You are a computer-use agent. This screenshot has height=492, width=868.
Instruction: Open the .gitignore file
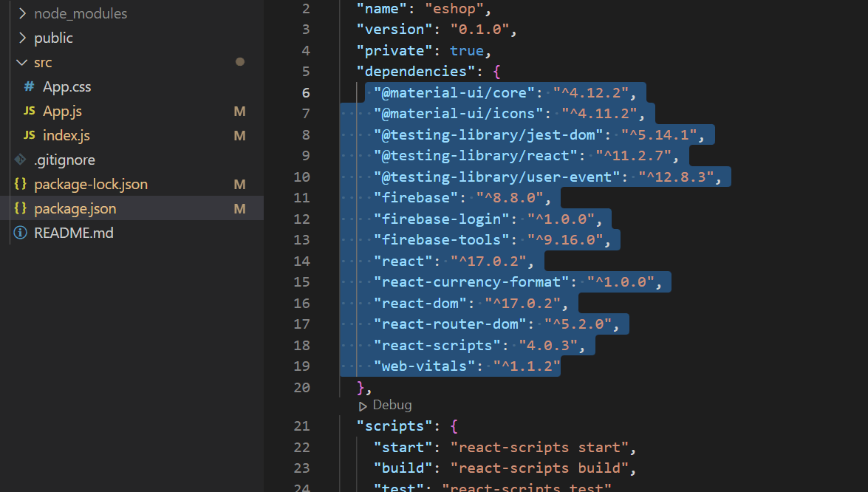(65, 160)
